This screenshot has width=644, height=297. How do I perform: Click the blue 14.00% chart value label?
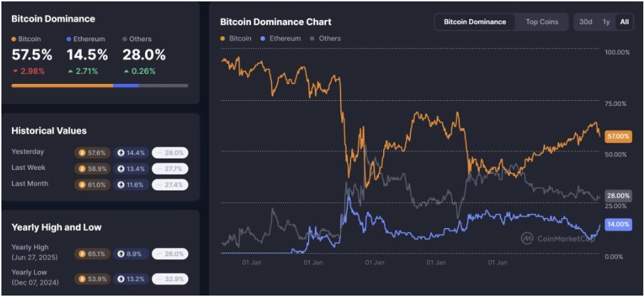tap(618, 225)
